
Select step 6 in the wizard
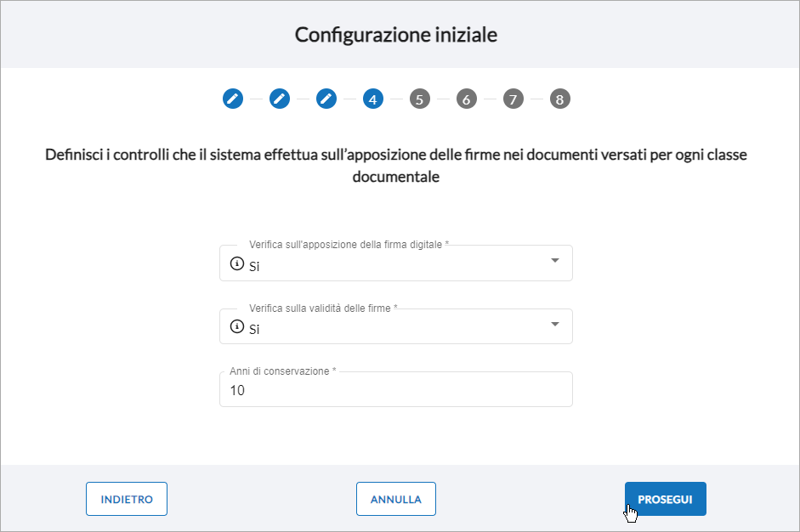pyautogui.click(x=467, y=99)
